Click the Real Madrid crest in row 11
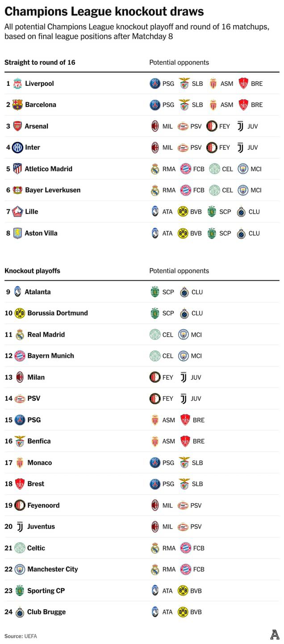This screenshot has height=644, width=284. (20, 335)
